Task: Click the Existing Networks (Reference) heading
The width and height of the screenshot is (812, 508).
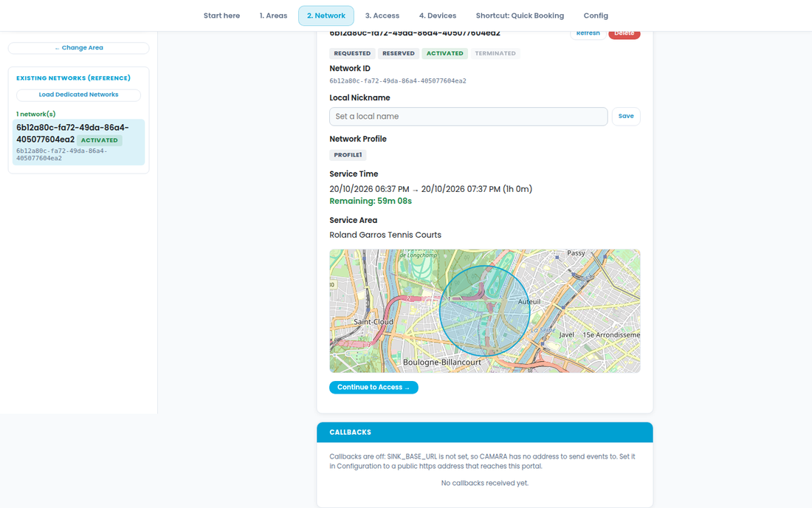Action: (74, 78)
